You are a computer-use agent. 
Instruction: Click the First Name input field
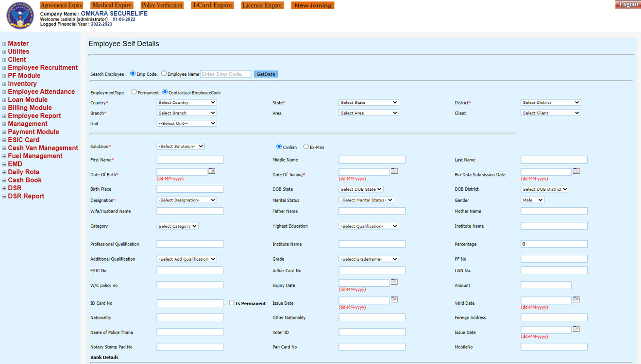point(190,160)
